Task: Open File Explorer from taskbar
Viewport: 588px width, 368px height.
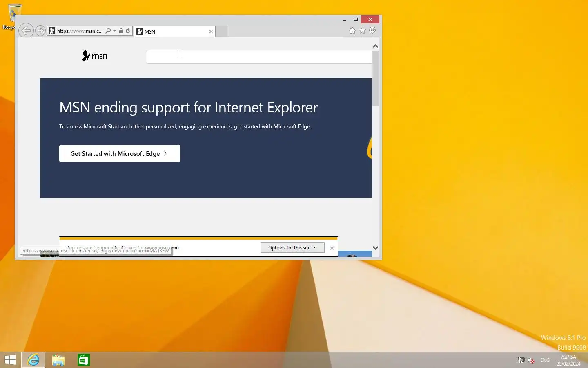Action: click(x=58, y=360)
